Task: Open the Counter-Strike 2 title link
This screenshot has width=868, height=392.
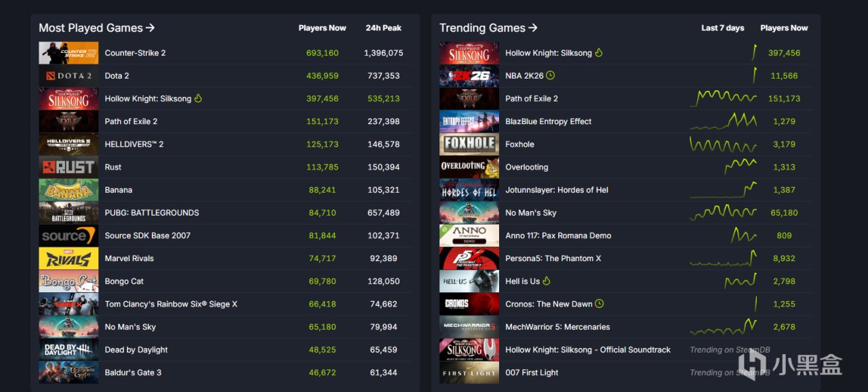Action: click(x=135, y=53)
